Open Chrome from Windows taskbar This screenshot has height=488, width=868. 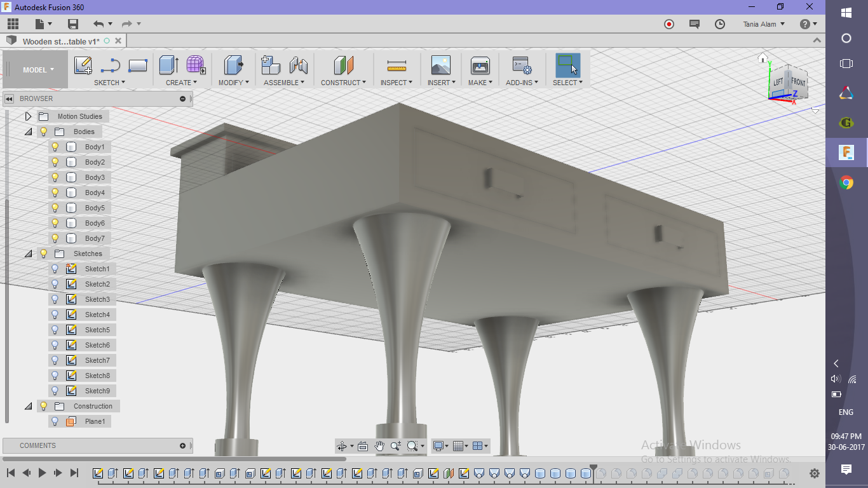click(x=846, y=183)
